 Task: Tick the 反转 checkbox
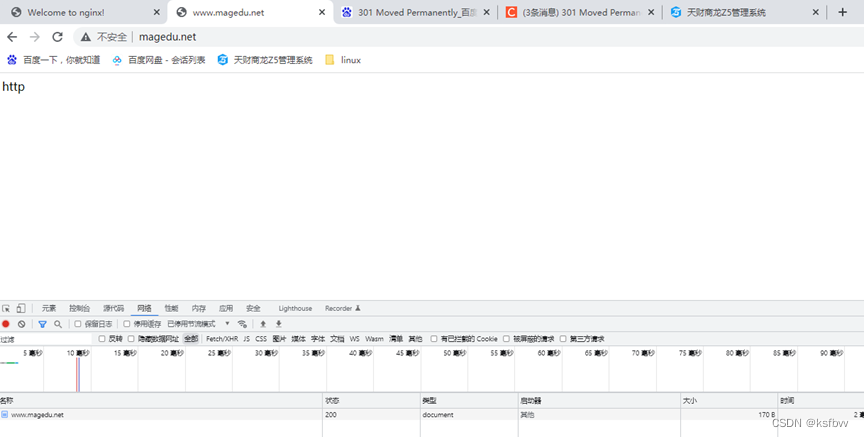tap(102, 339)
